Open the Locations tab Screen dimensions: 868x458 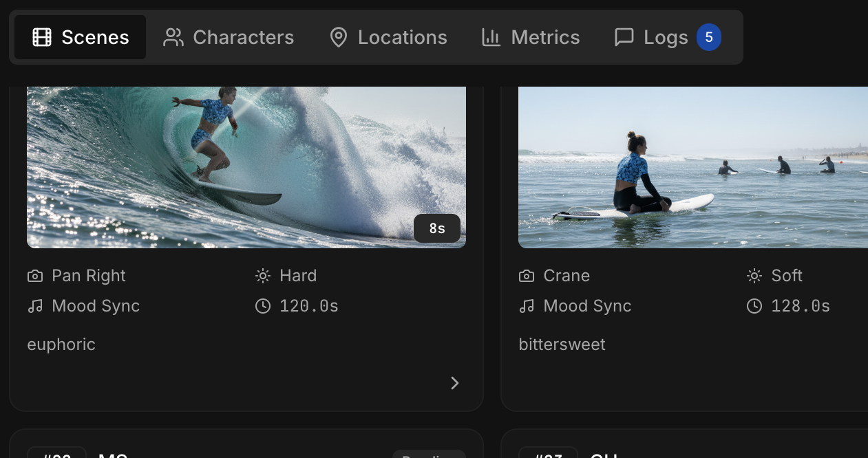(388, 37)
